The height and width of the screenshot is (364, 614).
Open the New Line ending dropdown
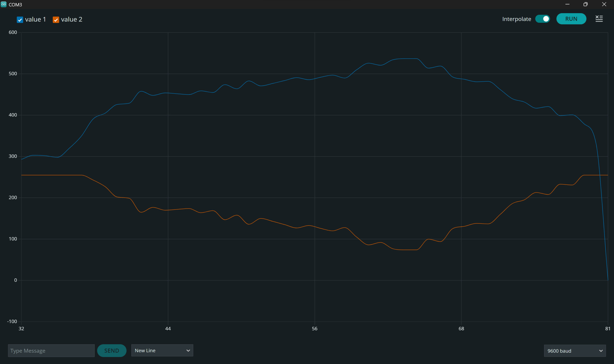pos(162,351)
